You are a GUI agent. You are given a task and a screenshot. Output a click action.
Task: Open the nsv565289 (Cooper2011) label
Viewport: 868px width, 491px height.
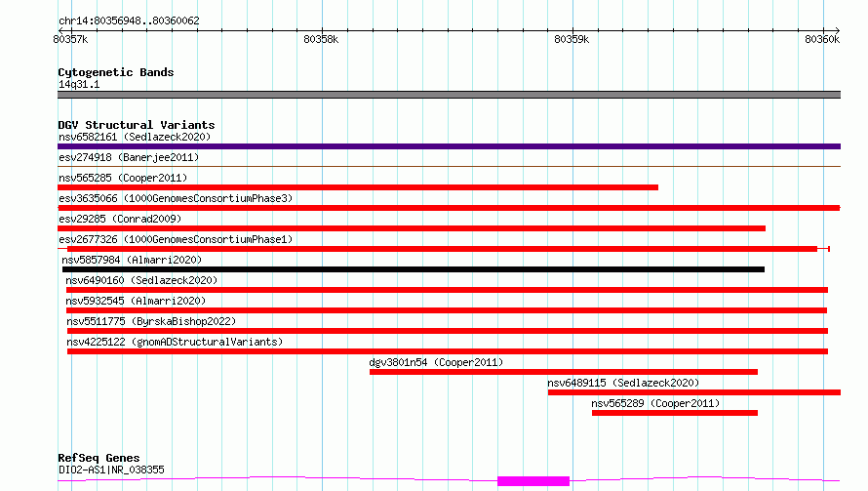pos(655,403)
